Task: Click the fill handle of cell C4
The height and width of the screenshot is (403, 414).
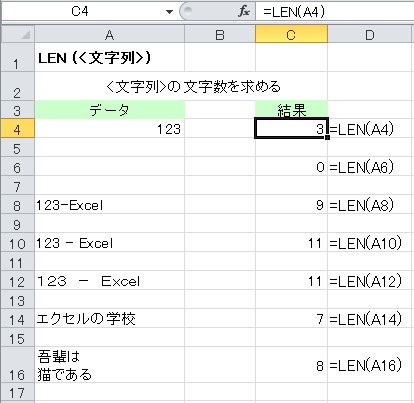Action: (x=327, y=137)
